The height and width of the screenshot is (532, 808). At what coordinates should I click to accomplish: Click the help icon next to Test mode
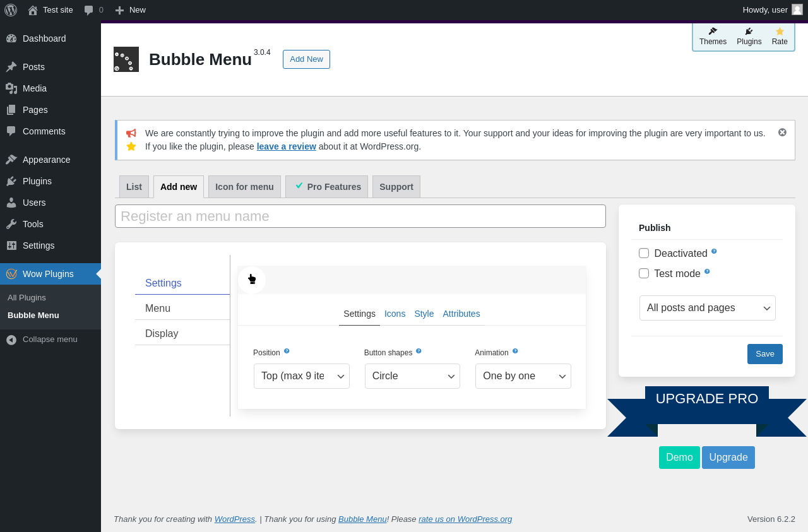[707, 271]
